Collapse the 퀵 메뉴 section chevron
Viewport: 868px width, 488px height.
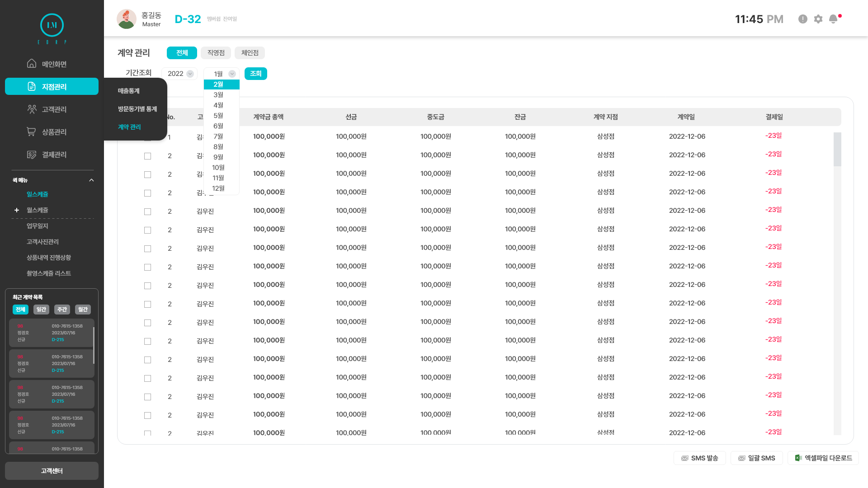click(x=91, y=180)
